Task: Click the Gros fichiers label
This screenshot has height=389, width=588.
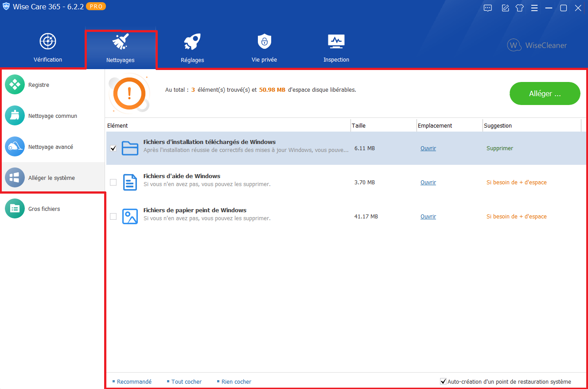Action: point(44,209)
